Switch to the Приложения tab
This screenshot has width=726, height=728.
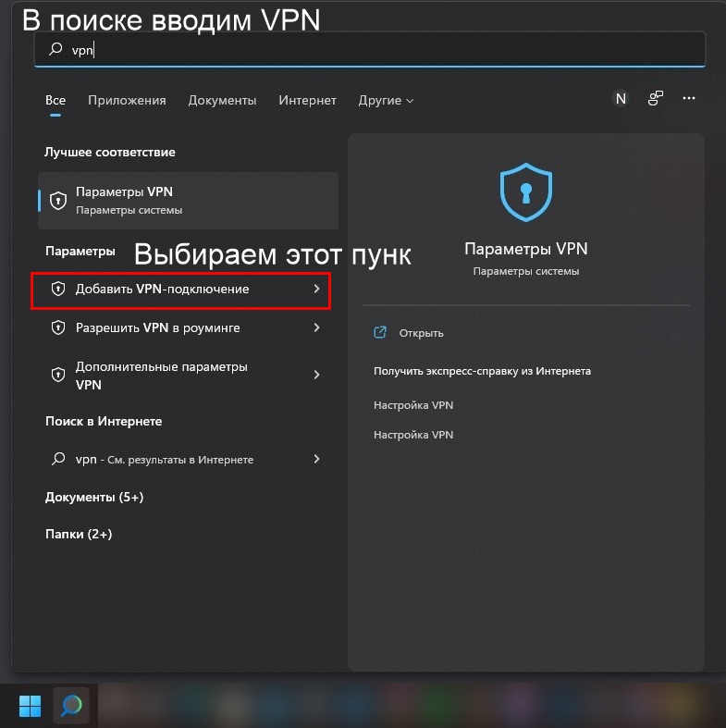tap(127, 100)
